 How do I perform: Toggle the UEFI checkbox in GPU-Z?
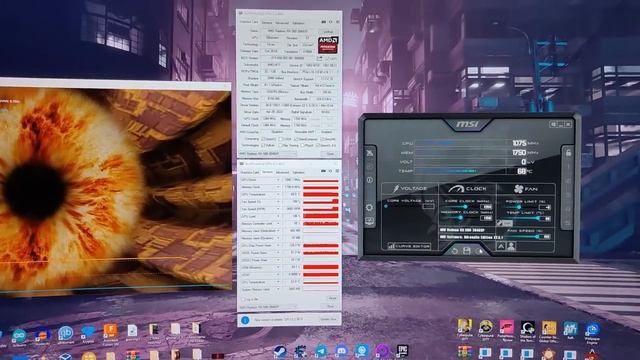pos(327,59)
